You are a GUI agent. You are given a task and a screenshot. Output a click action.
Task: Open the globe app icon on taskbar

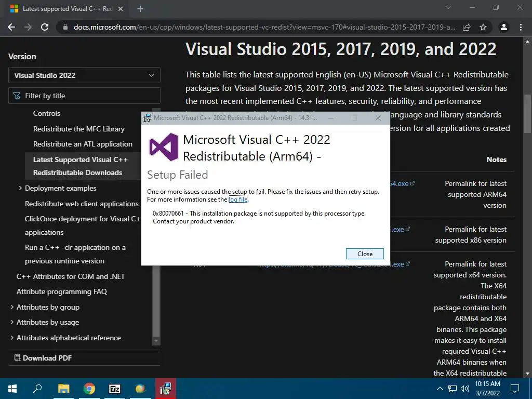pyautogui.click(x=140, y=389)
